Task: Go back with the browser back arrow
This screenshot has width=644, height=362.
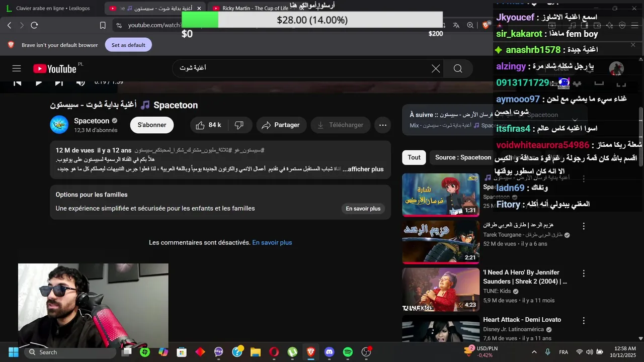Action: (10, 25)
